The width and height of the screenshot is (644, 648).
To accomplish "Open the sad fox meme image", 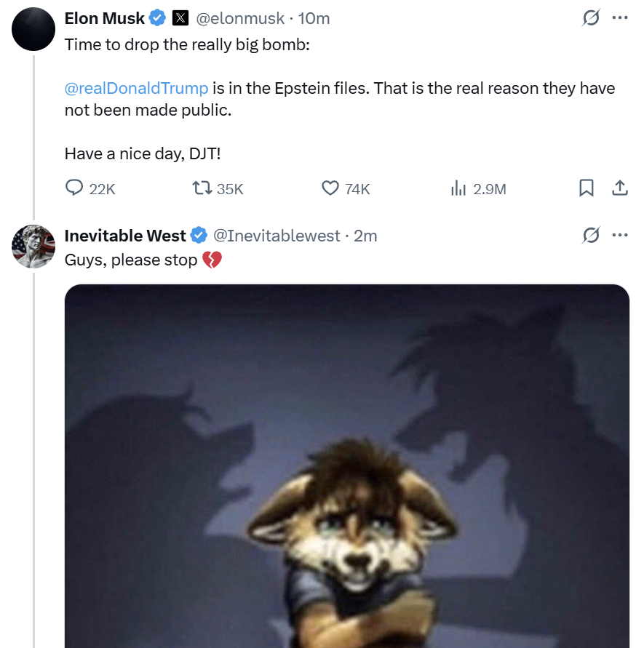I will tap(346, 466).
